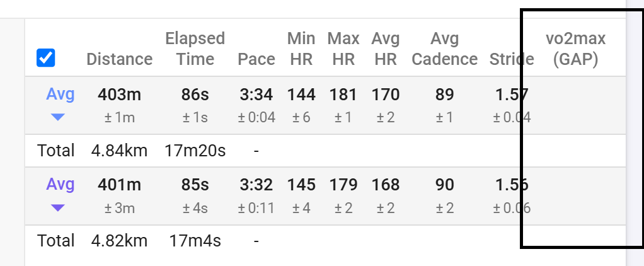This screenshot has width=644, height=266.
Task: Click the Stride column header
Action: coord(512,59)
